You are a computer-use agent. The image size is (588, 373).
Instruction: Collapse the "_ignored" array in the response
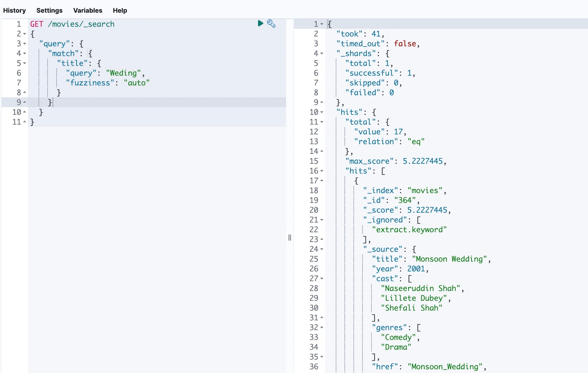click(322, 220)
